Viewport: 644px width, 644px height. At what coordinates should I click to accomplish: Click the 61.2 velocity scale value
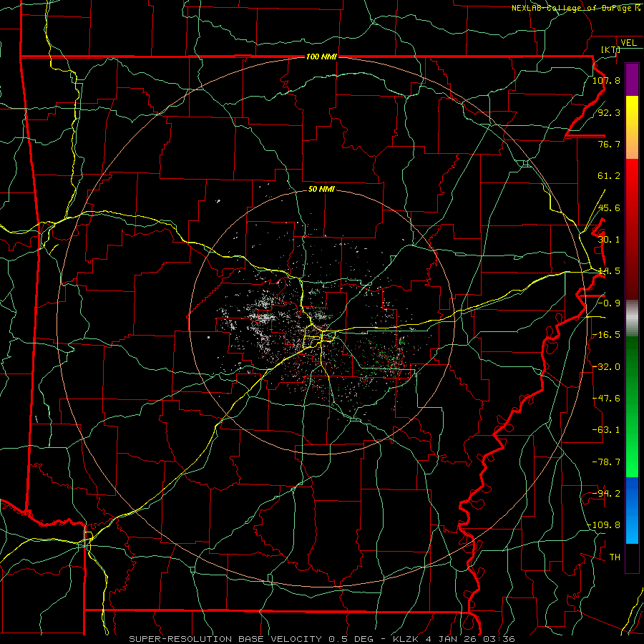click(x=609, y=176)
